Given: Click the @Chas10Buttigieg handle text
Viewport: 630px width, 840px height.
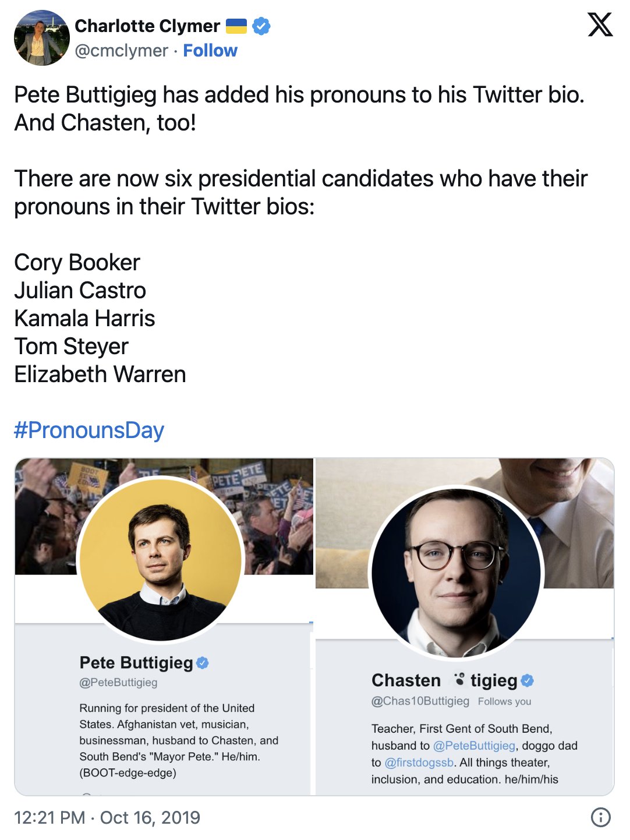Looking at the screenshot, I should pos(420,701).
